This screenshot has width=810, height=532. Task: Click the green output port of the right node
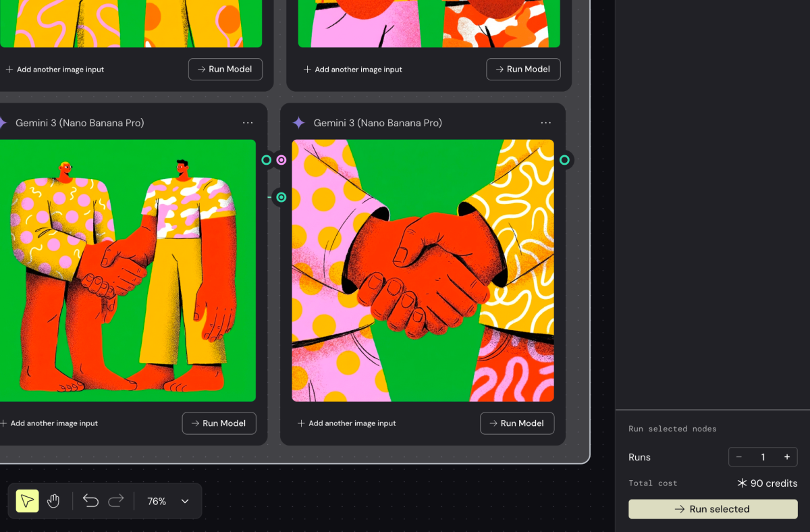[564, 160]
